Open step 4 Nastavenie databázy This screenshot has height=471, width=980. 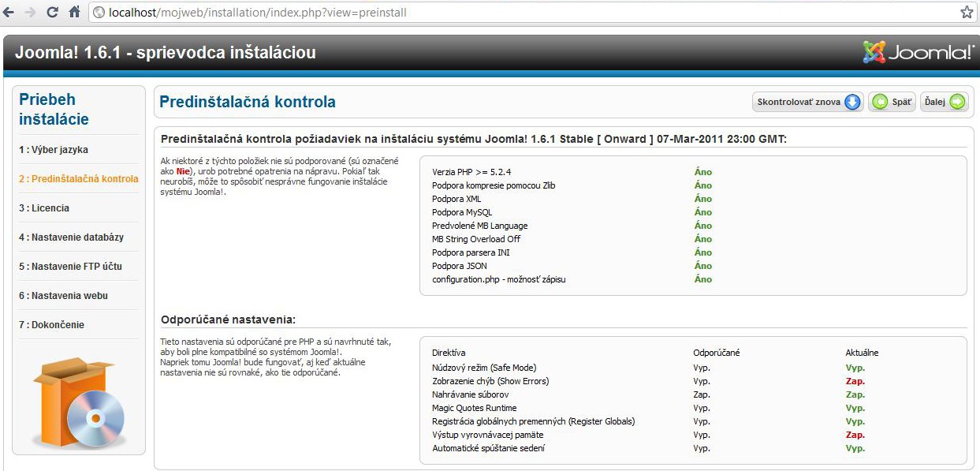[71, 237]
